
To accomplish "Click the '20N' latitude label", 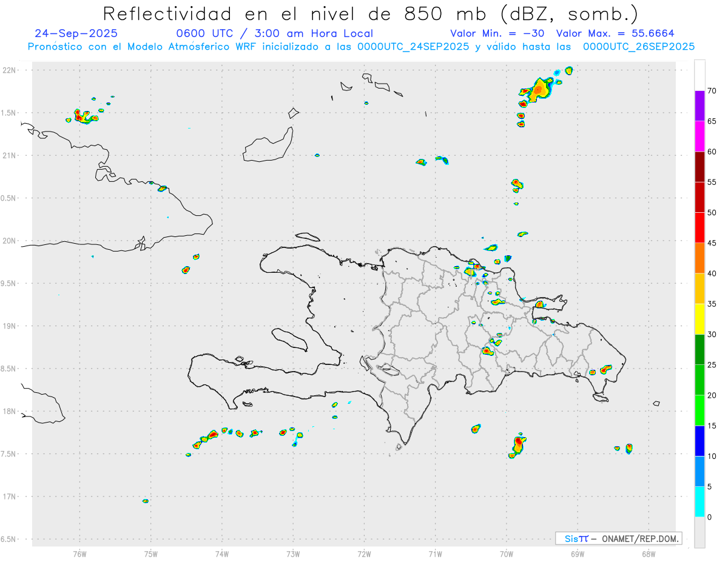I will (10, 241).
